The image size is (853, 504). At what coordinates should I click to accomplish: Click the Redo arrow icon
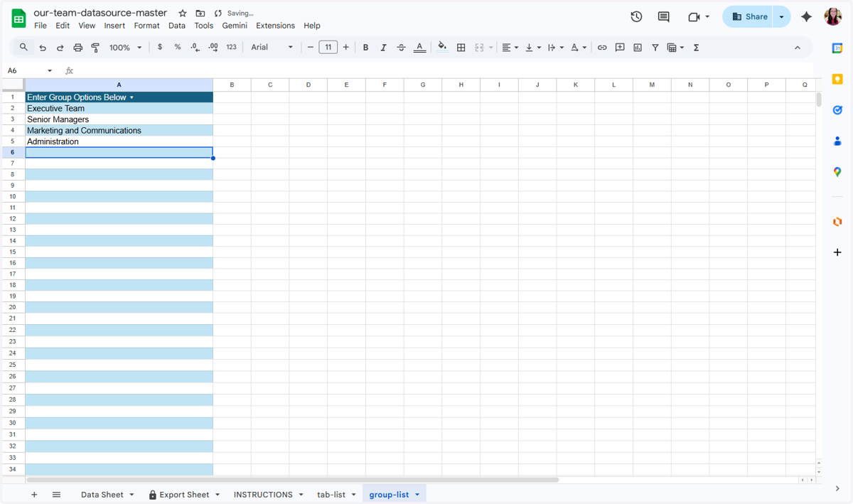point(60,48)
